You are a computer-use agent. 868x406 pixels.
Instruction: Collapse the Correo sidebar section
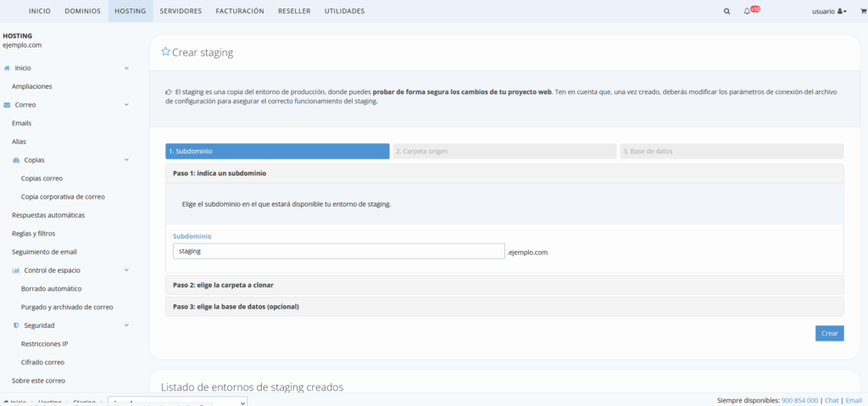point(126,105)
